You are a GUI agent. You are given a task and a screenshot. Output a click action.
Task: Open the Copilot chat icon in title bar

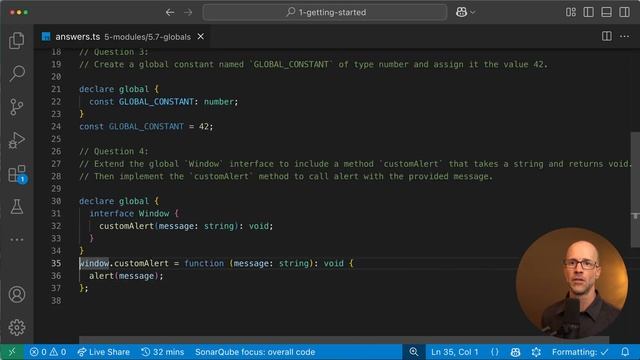461,12
